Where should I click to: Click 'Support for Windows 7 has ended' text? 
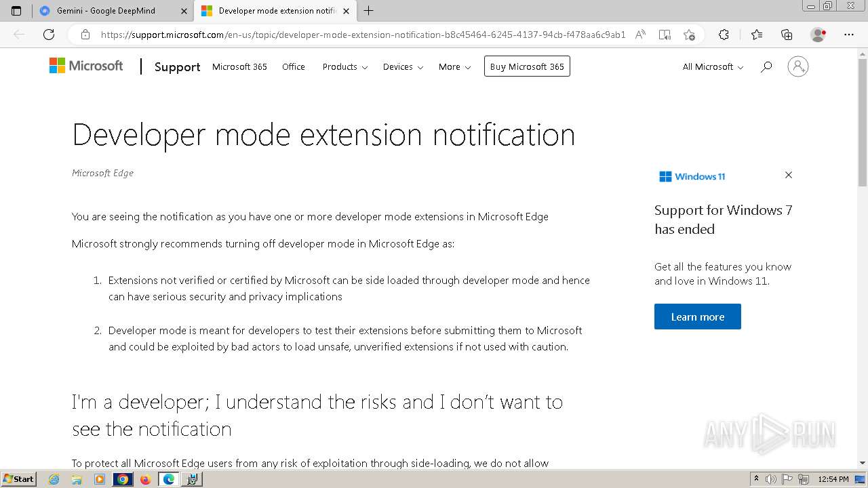click(724, 220)
